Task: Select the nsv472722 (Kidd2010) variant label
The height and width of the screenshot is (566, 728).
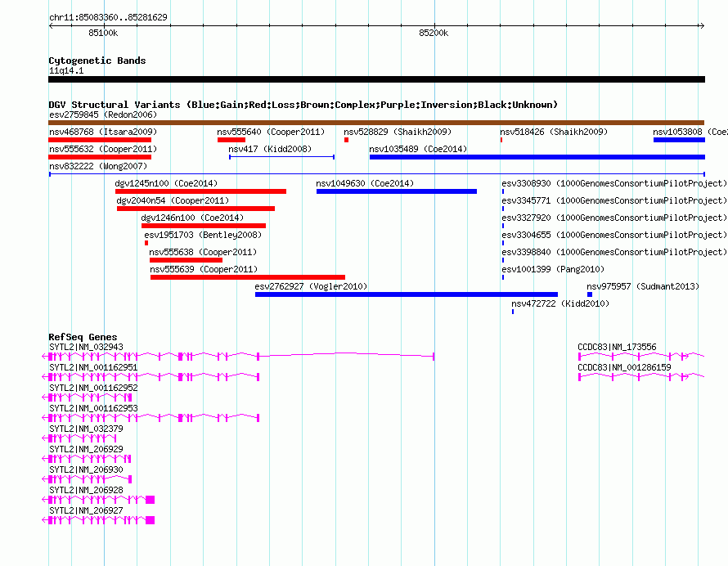Action: (560, 303)
